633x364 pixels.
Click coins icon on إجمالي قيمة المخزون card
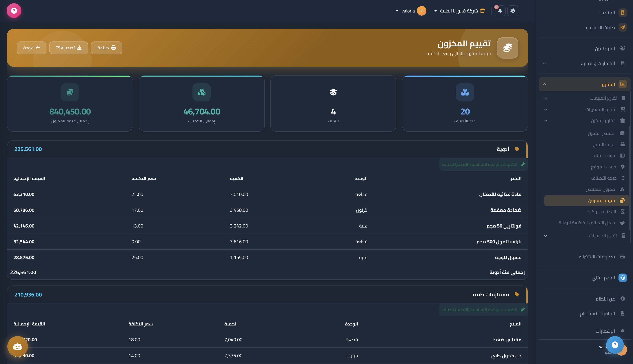70,92
